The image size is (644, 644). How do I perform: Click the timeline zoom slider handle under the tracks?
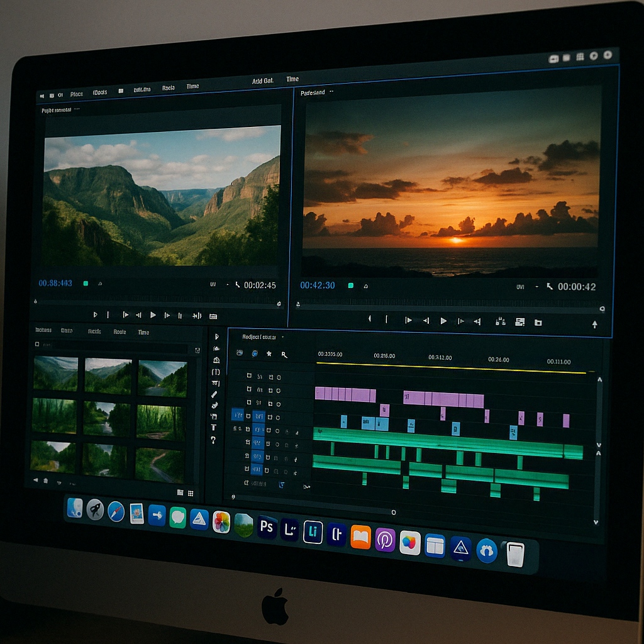click(394, 513)
